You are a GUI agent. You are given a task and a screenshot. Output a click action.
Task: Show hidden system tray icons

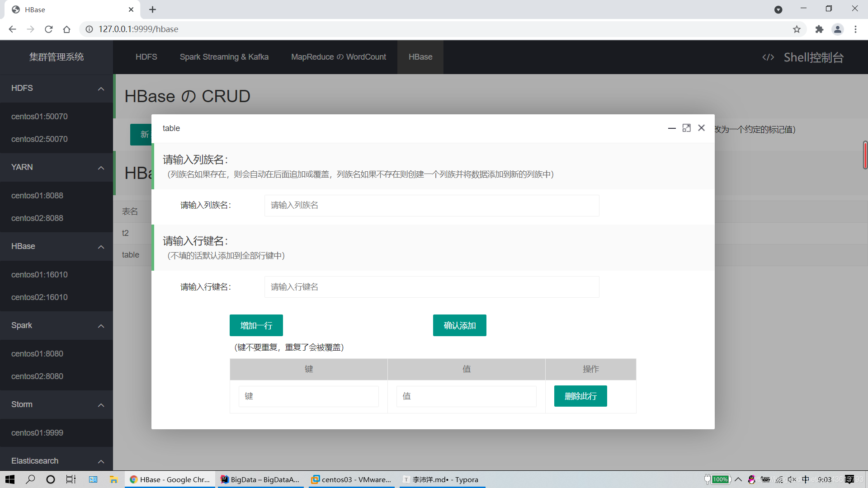point(738,479)
